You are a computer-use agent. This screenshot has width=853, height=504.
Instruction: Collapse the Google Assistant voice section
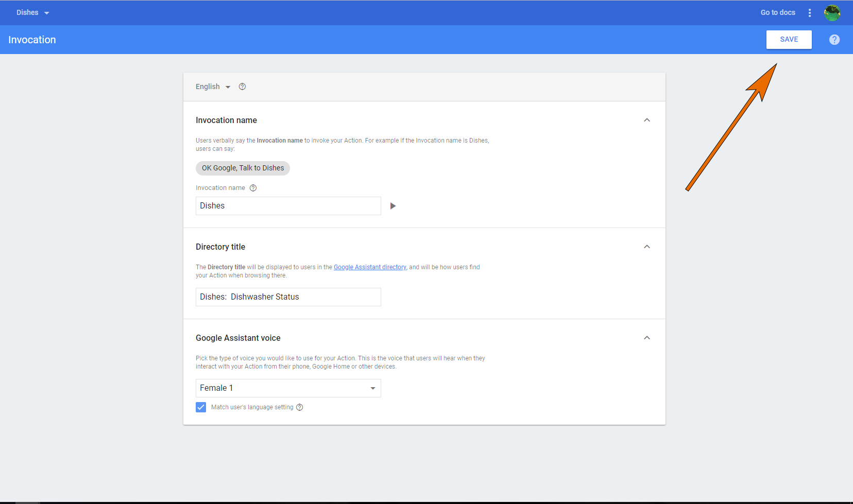(x=647, y=338)
